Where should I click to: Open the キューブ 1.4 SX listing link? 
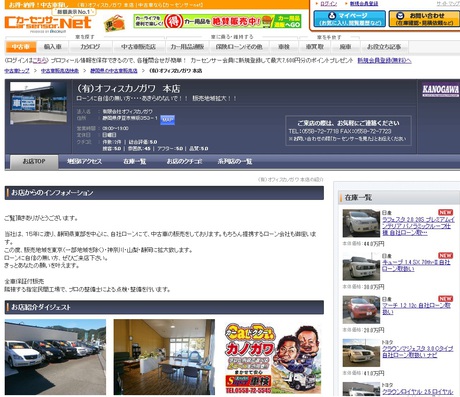click(416, 265)
